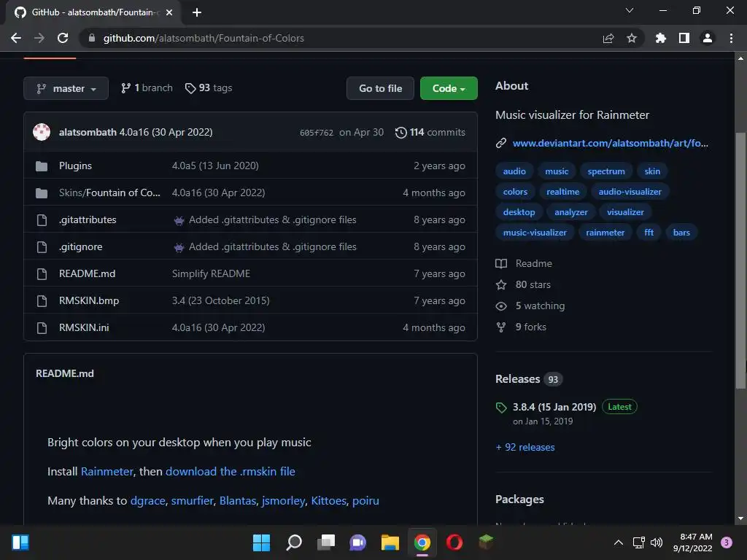Open the Chrome profile avatar icon

pyautogui.click(x=708, y=38)
